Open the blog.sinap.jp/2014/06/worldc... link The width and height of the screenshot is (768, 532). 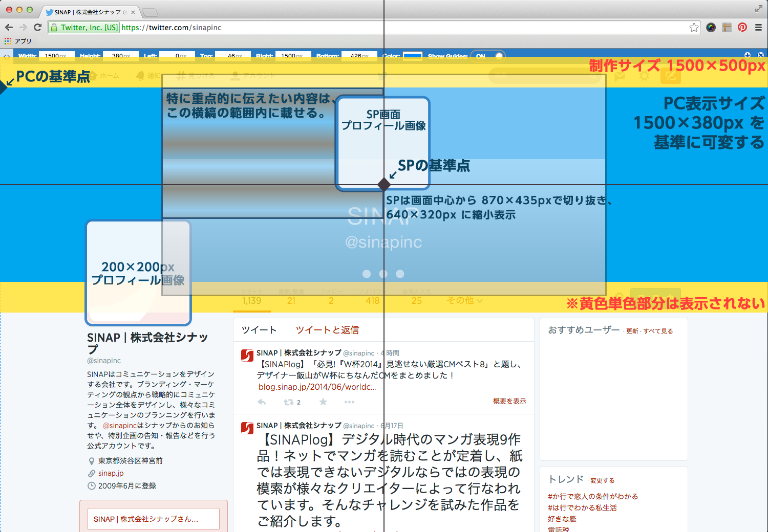(x=317, y=387)
